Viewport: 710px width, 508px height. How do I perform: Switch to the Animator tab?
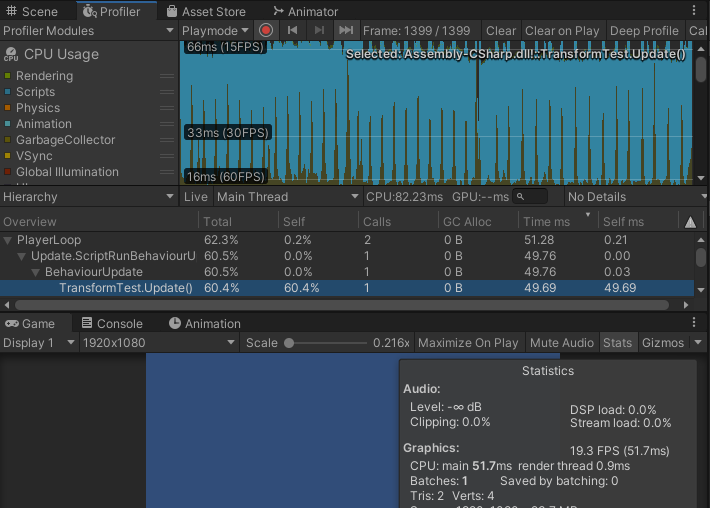coord(305,11)
